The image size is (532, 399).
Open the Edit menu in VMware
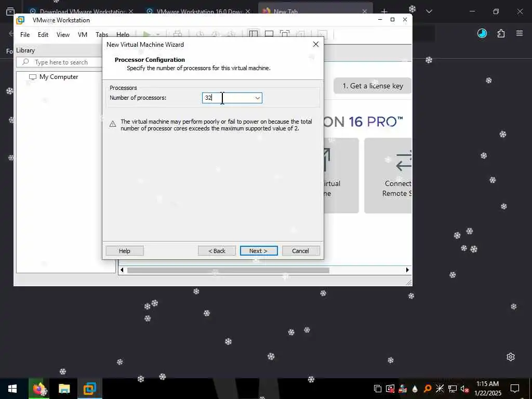pyautogui.click(x=43, y=35)
